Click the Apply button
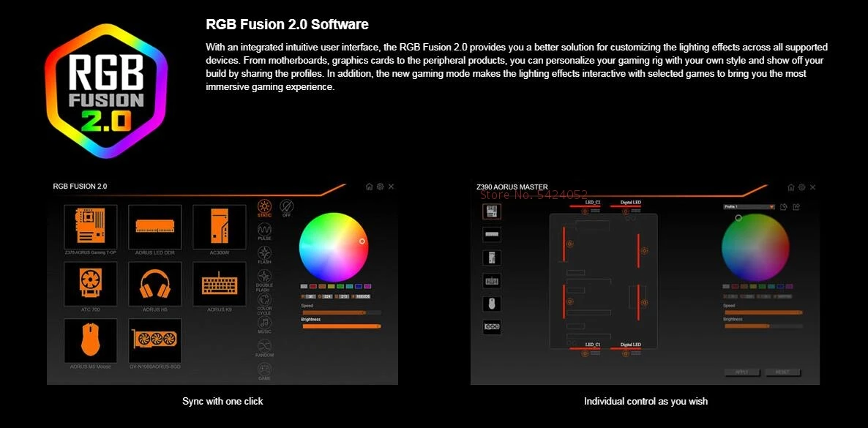The image size is (868, 428). point(742,372)
